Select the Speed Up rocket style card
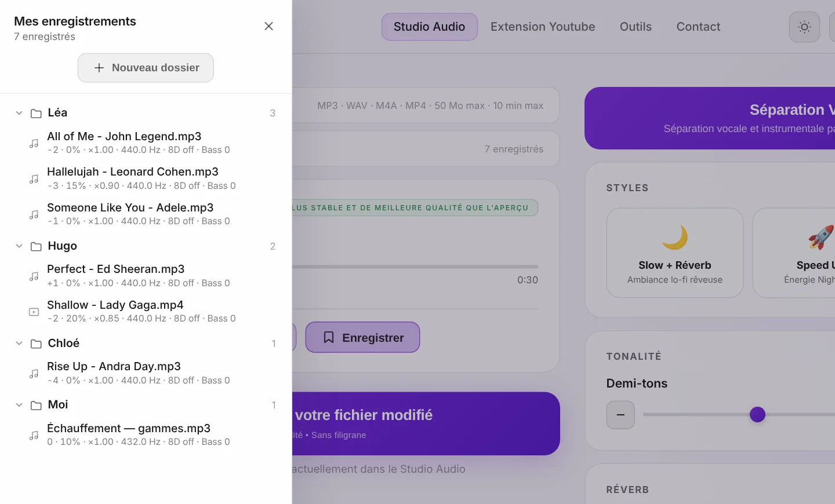 click(794, 253)
